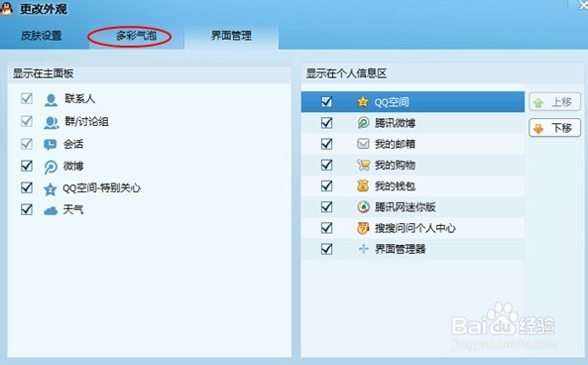Click the 我的邮箱 envelope icon

363,144
